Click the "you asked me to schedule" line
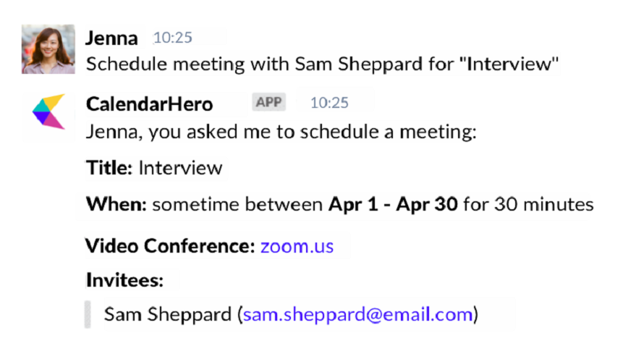 pyautogui.click(x=281, y=134)
